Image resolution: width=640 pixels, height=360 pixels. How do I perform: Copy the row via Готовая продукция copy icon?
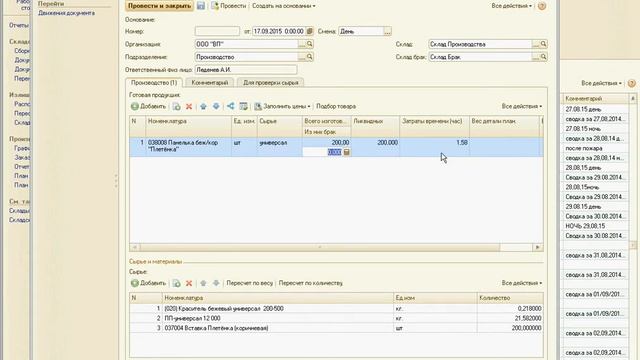pos(176,106)
